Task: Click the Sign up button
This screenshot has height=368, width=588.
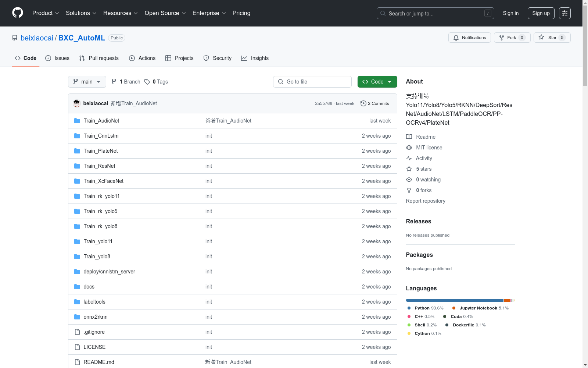Action: click(x=541, y=13)
